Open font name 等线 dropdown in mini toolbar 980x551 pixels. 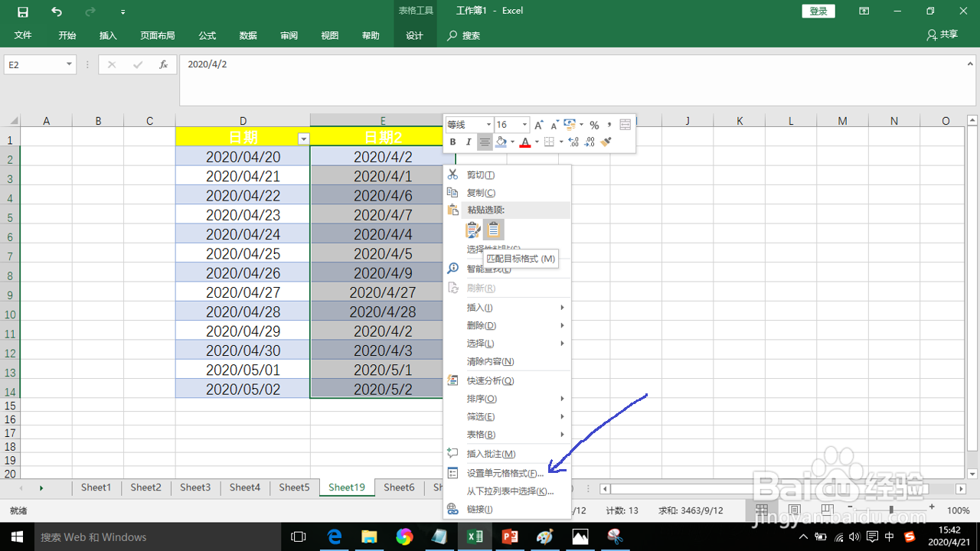489,125
